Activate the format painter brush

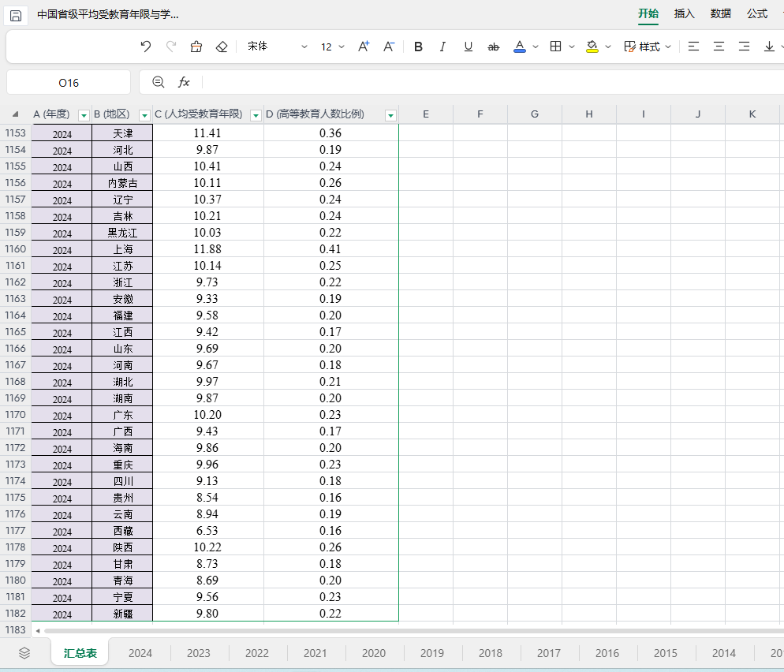coord(196,47)
